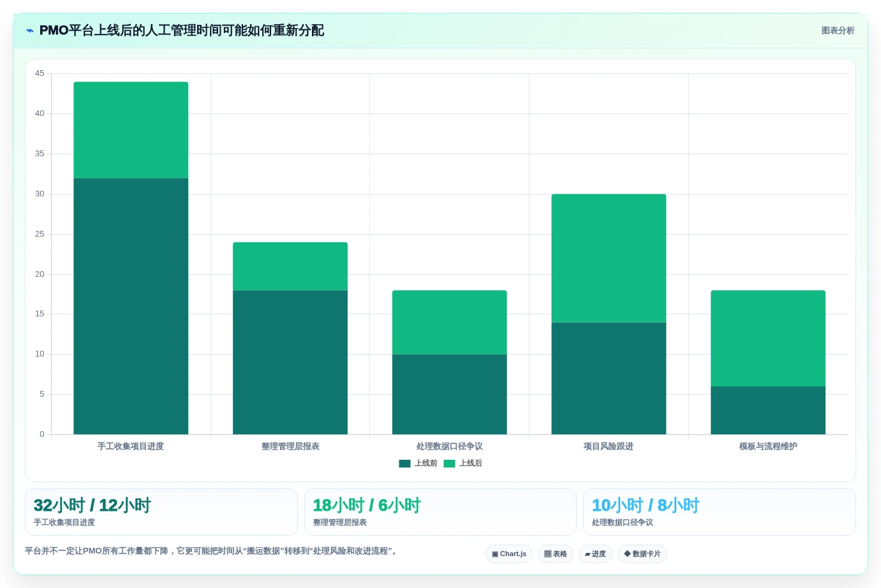
Task: Click the 模板与流程维护 x-axis label
Action: pyautogui.click(x=768, y=446)
